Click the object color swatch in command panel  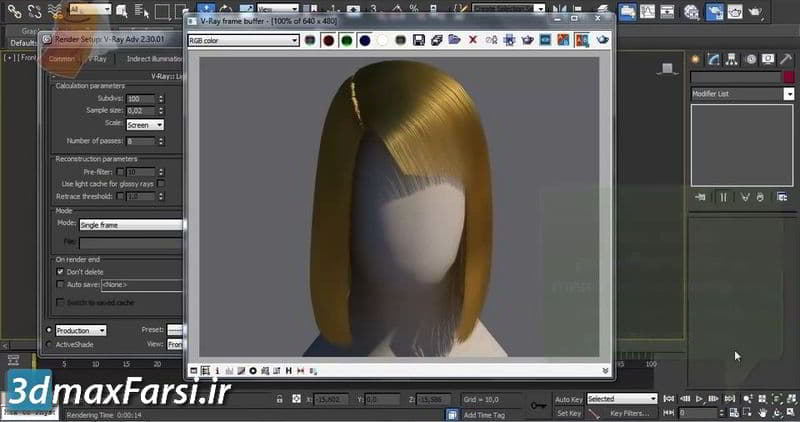pos(788,77)
